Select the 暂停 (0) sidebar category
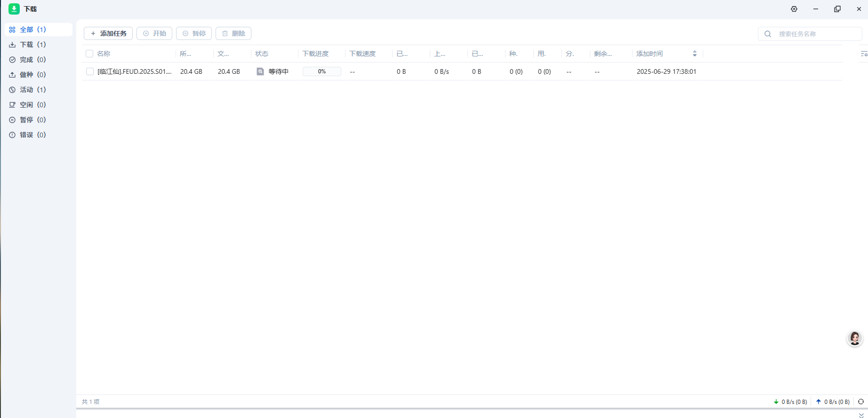This screenshot has width=868, height=418. coord(39,120)
